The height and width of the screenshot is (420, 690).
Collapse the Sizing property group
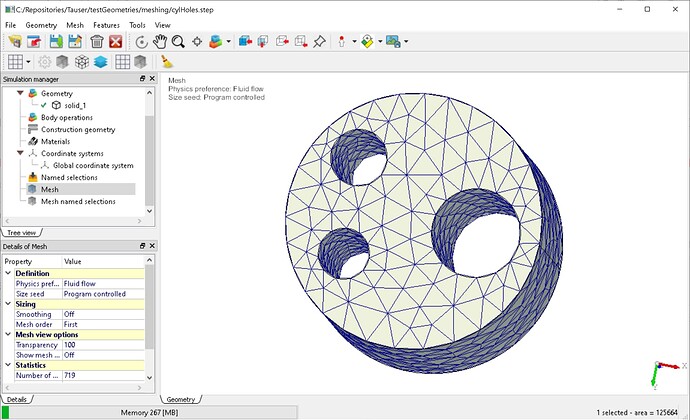point(8,304)
